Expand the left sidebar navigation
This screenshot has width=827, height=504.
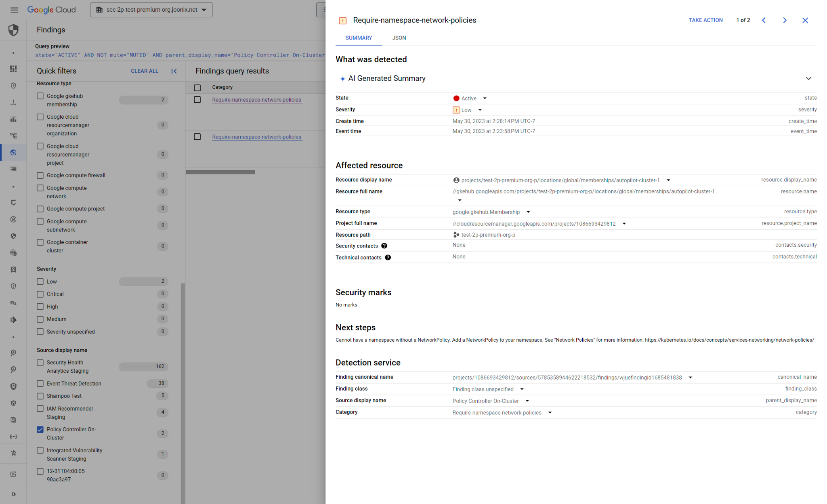pyautogui.click(x=13, y=494)
